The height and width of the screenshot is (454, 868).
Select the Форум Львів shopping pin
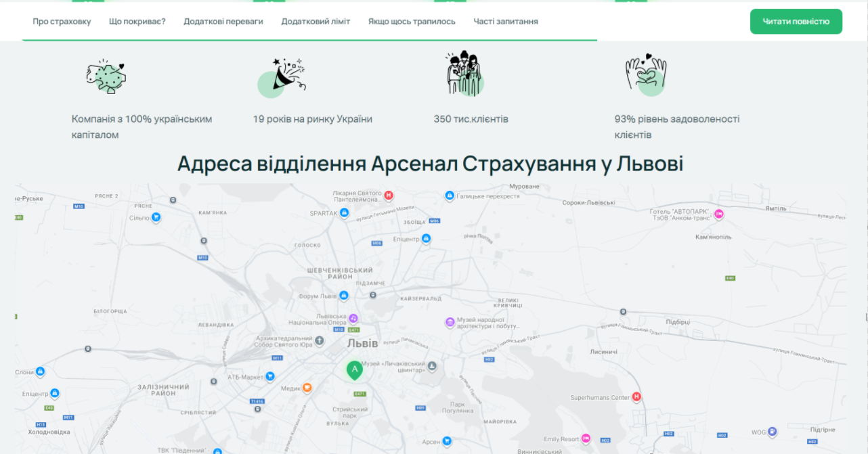click(344, 296)
